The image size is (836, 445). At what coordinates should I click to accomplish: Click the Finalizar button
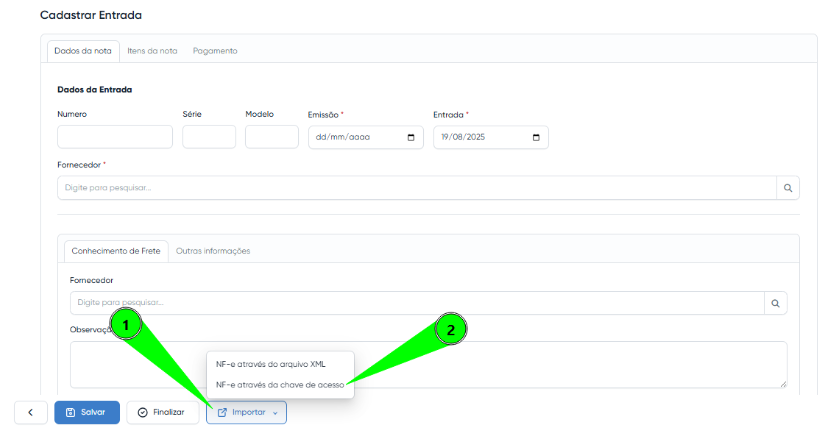click(x=162, y=412)
